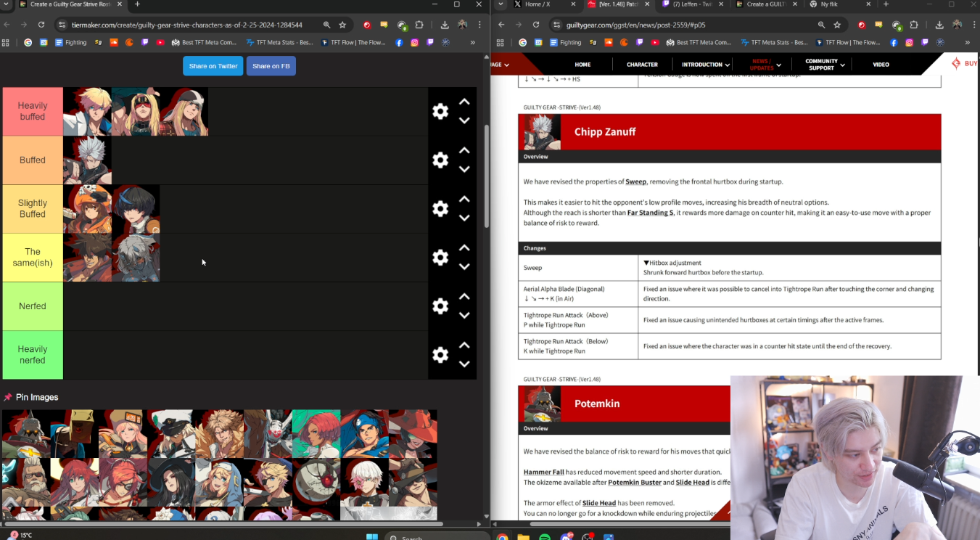Open Spotify from the taskbar
980x540 pixels.
(x=545, y=537)
